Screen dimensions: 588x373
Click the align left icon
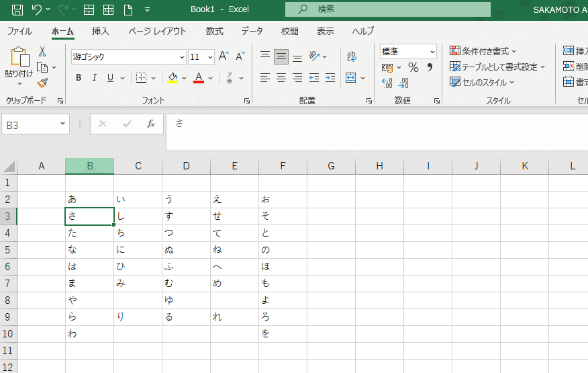point(264,78)
